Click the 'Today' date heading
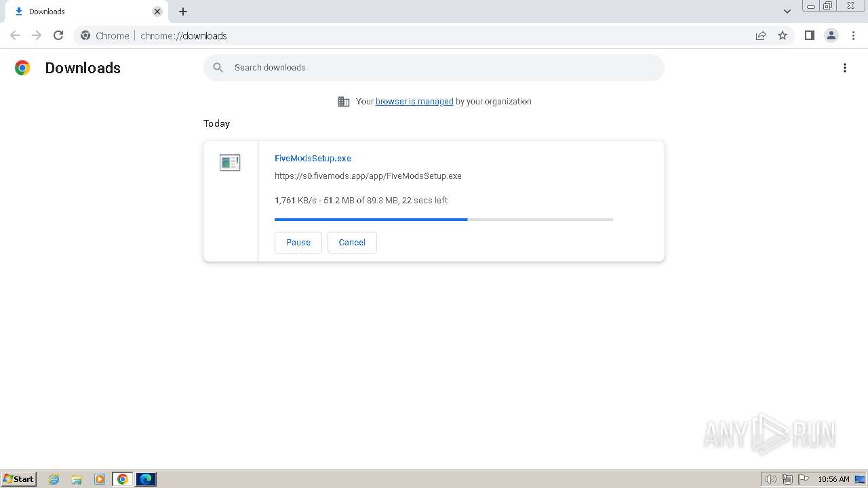 216,123
